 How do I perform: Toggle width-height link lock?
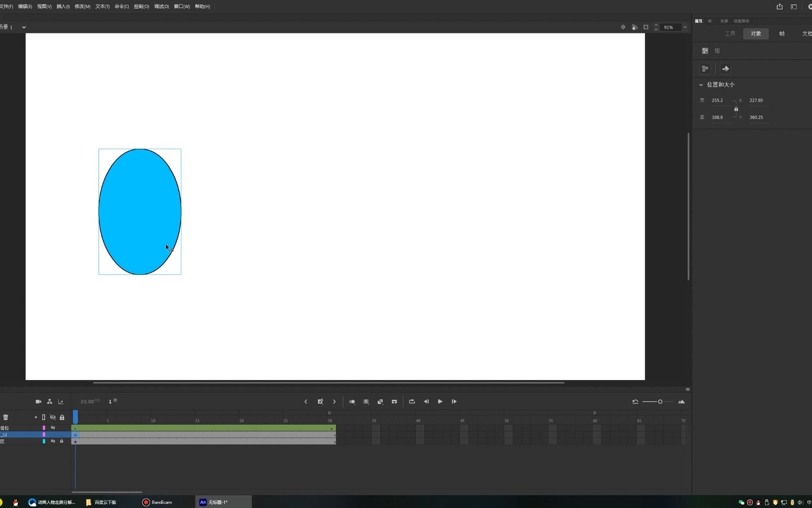pyautogui.click(x=736, y=109)
